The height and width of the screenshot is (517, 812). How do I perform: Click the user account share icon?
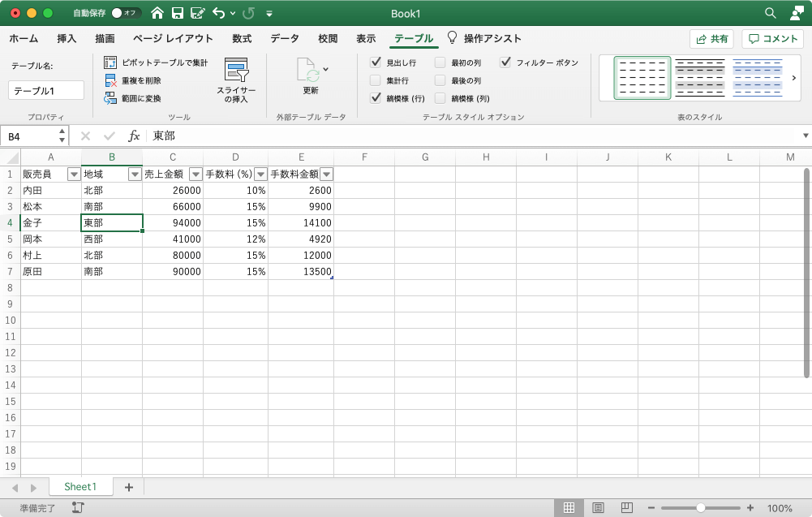pos(797,13)
